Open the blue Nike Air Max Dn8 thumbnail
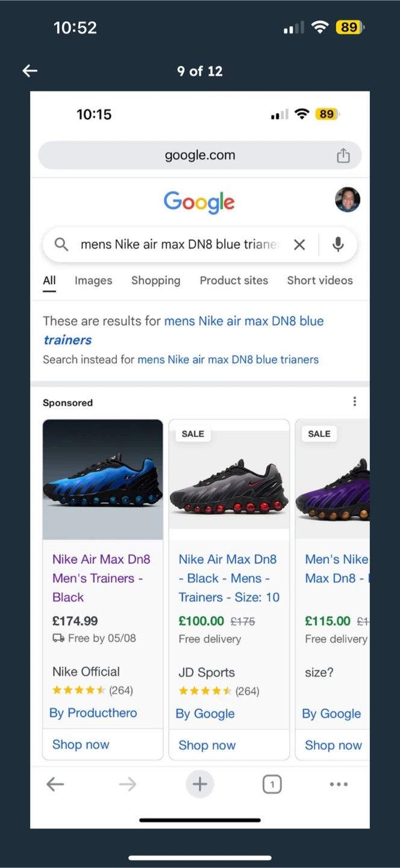 103,479
